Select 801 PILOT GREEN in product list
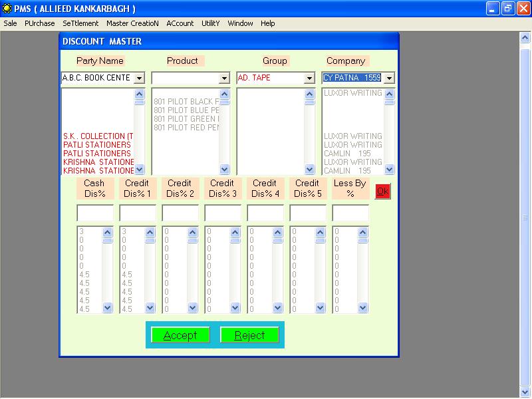532x399 pixels. click(186, 118)
